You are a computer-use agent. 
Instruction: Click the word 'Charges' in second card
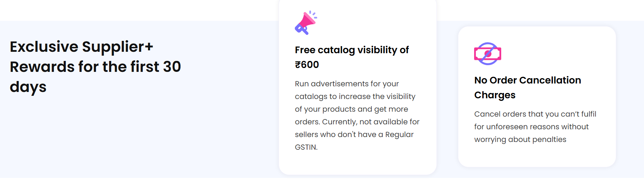pyautogui.click(x=495, y=95)
